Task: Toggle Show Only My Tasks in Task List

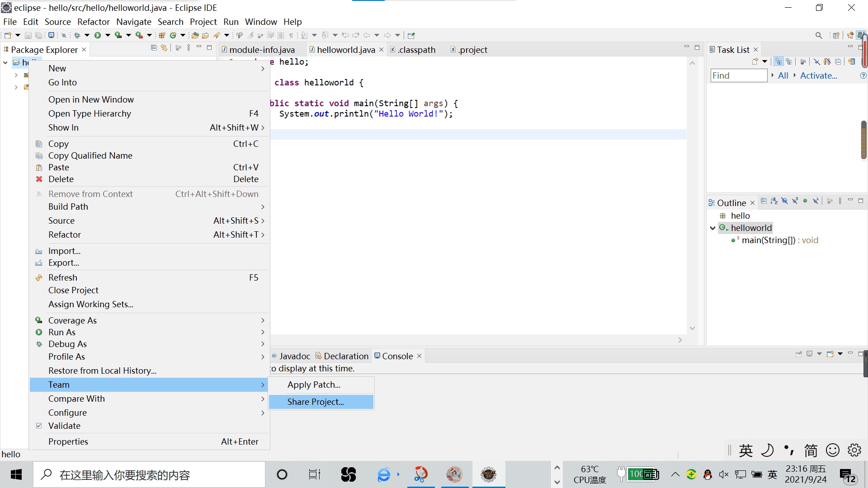Action: click(827, 62)
